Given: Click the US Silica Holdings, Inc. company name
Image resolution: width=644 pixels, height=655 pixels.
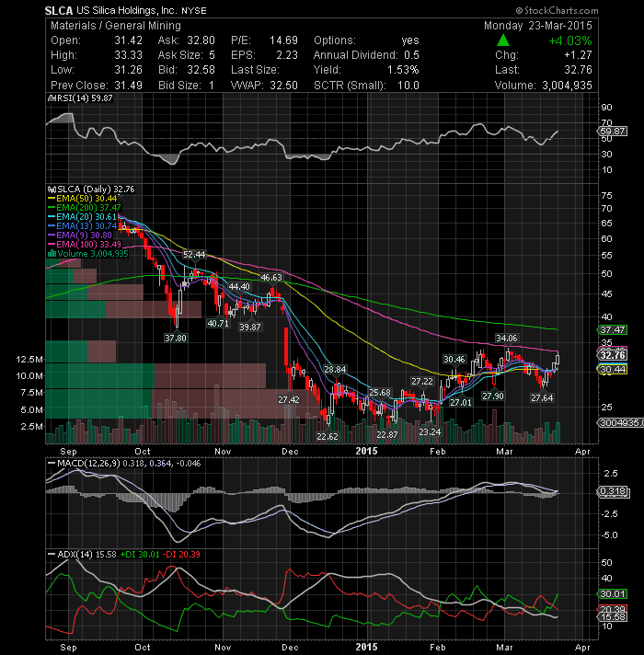Looking at the screenshot, I should pos(127,10).
